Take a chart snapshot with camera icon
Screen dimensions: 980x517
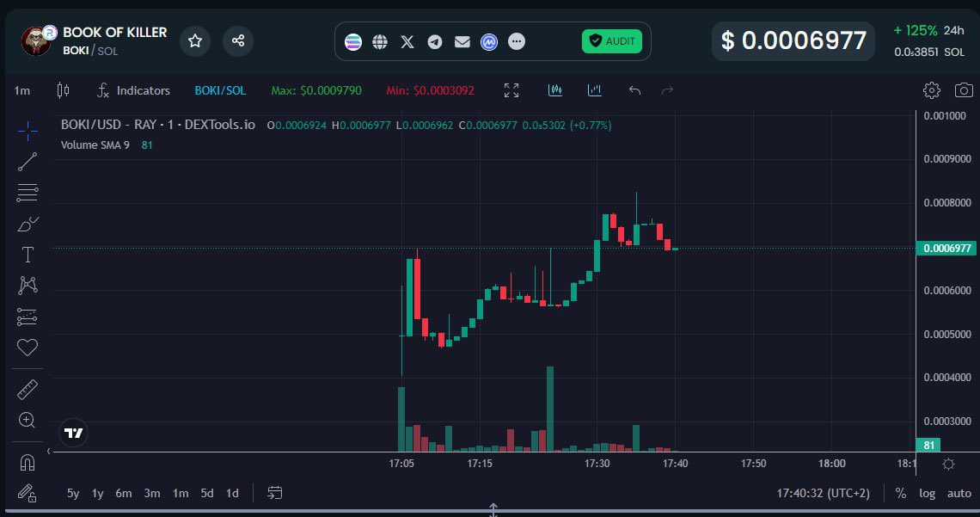point(964,90)
